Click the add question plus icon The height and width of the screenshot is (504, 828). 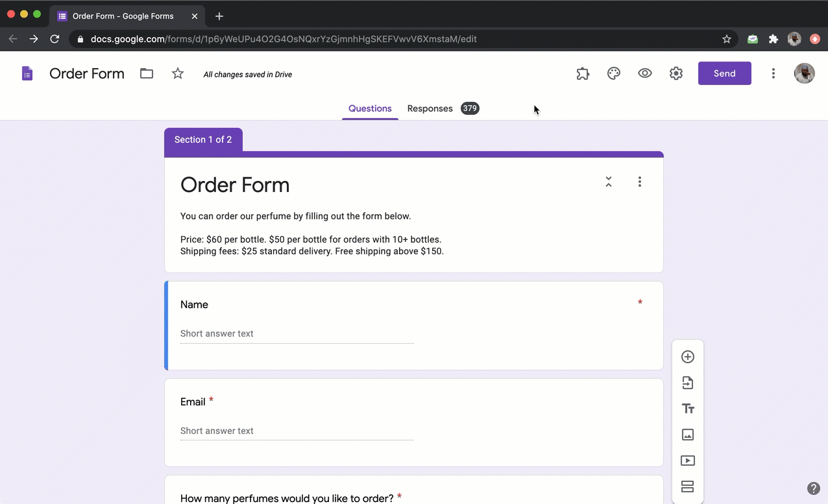[688, 357]
